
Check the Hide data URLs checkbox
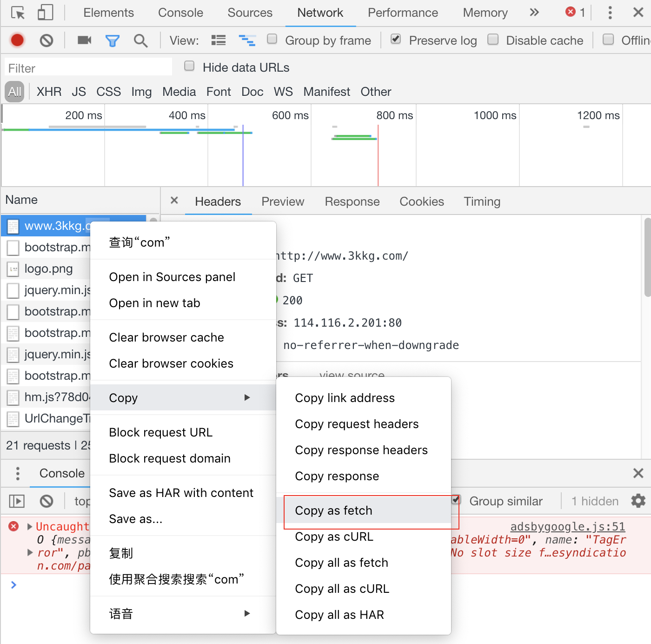tap(189, 66)
